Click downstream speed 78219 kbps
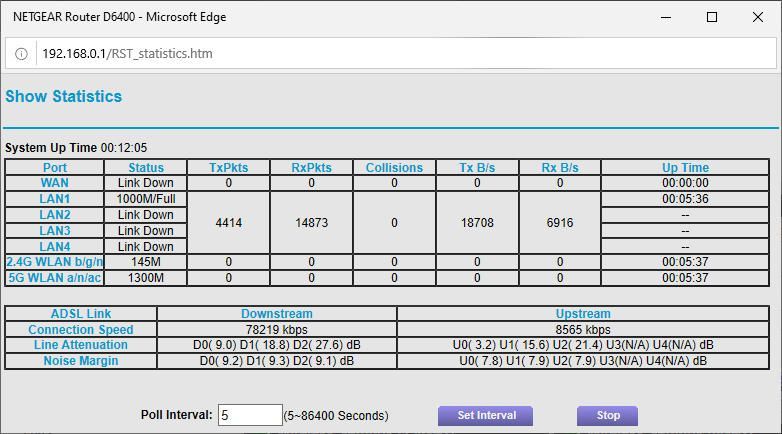The width and height of the screenshot is (782, 434). (277, 329)
